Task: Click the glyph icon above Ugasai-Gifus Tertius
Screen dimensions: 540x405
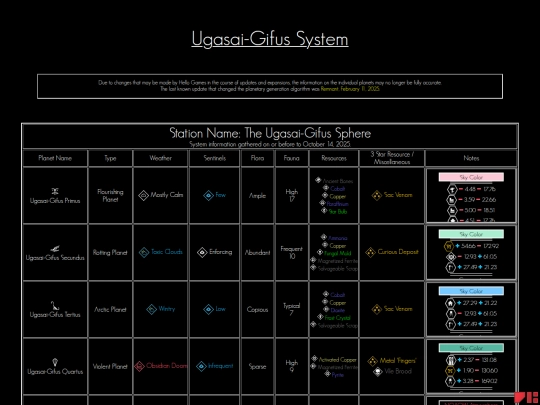Action: (x=55, y=305)
